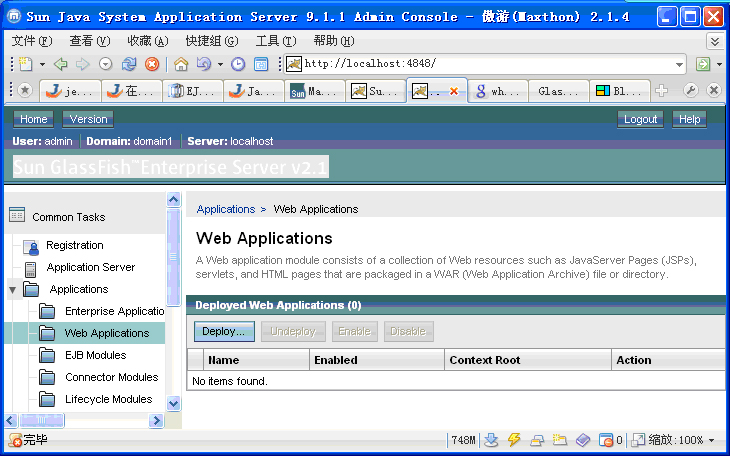Image resolution: width=730 pixels, height=456 pixels.
Task: Click the Logout button
Action: tap(640, 119)
